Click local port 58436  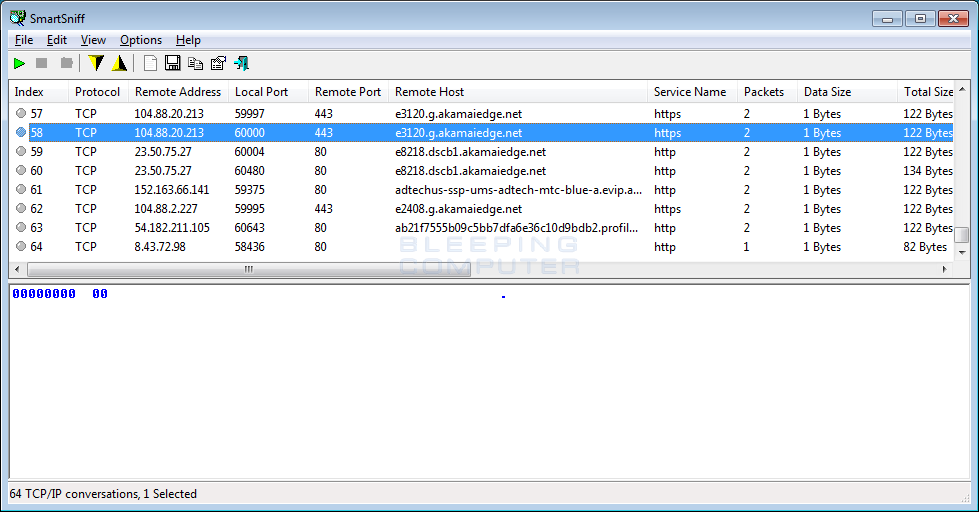click(250, 247)
